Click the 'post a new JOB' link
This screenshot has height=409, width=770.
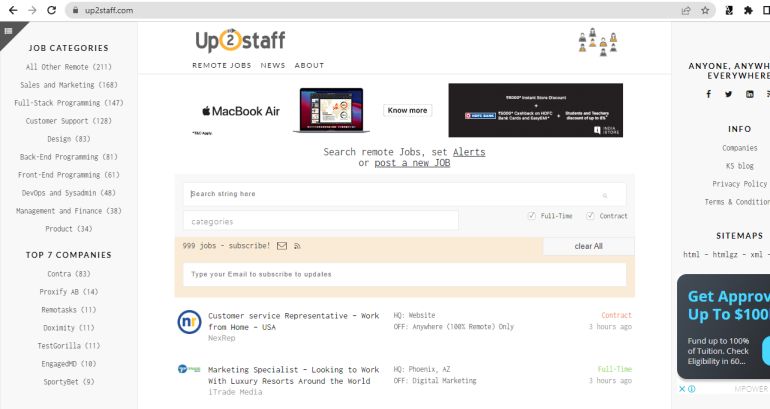[412, 163]
